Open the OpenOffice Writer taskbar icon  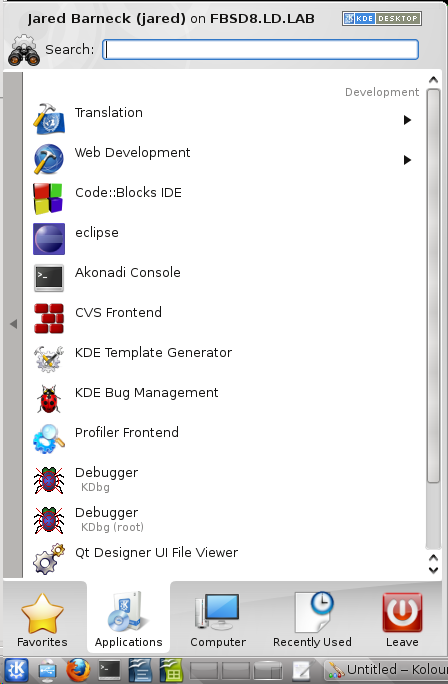pos(140,670)
